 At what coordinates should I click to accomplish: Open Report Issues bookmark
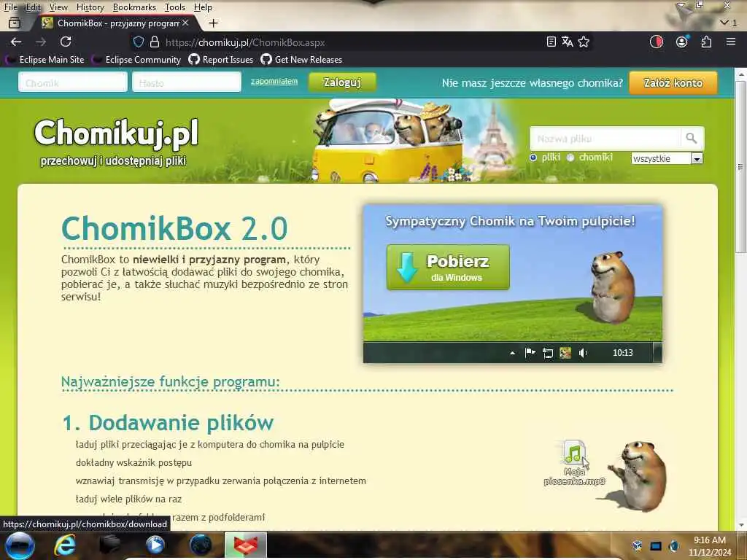pos(221,60)
